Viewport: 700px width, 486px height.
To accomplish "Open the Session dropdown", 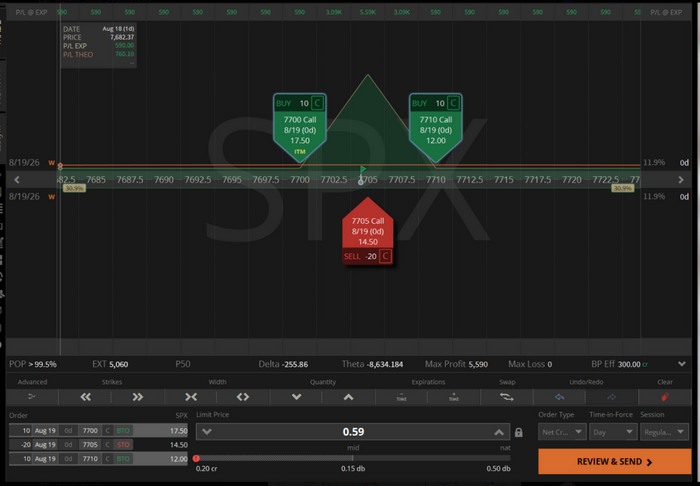I will pos(664,432).
